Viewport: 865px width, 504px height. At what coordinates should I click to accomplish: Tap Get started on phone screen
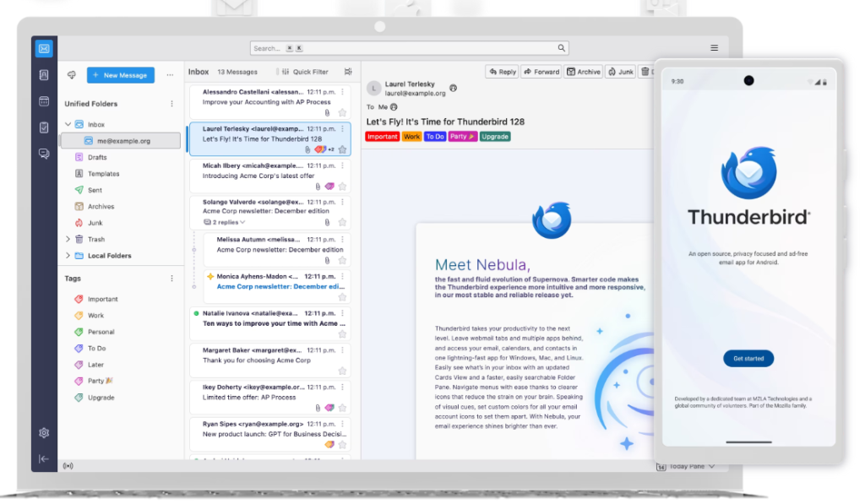748,359
